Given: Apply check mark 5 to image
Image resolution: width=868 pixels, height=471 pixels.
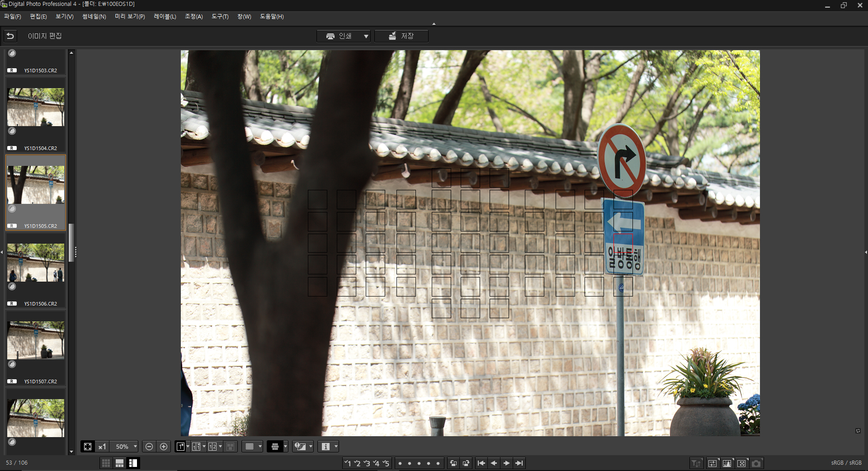Looking at the screenshot, I should 386,463.
